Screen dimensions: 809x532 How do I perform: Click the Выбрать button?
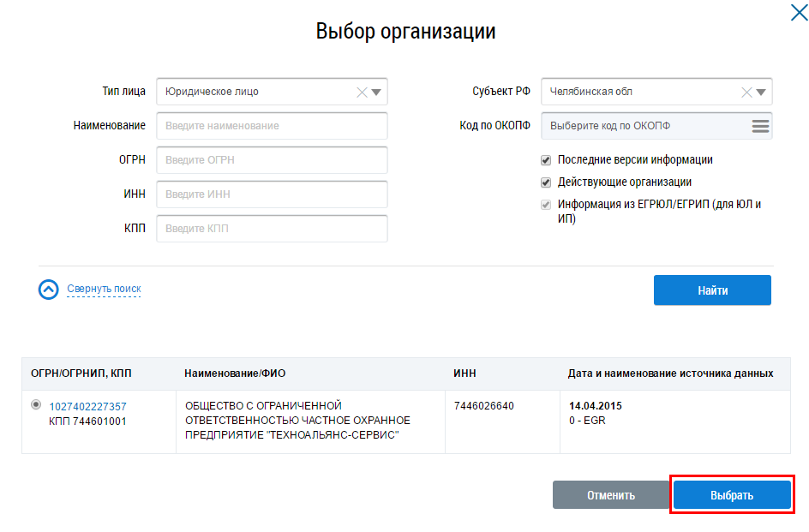point(732,495)
